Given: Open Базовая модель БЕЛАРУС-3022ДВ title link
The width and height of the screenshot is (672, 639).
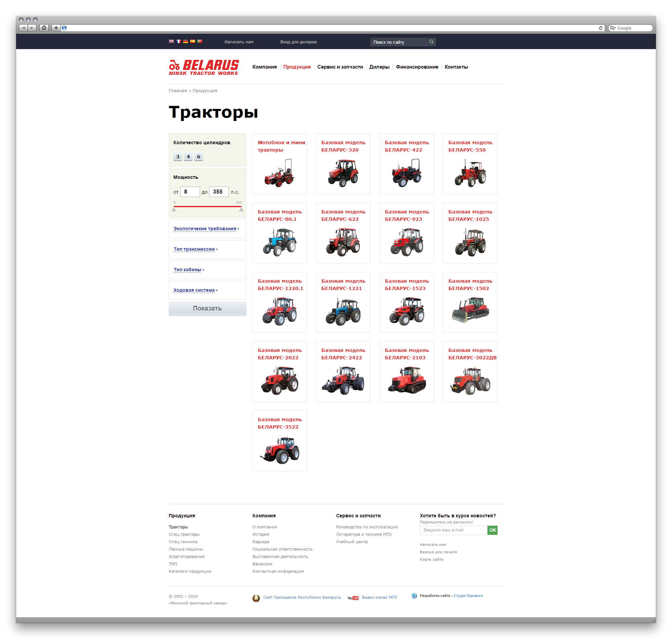Looking at the screenshot, I should click(472, 354).
